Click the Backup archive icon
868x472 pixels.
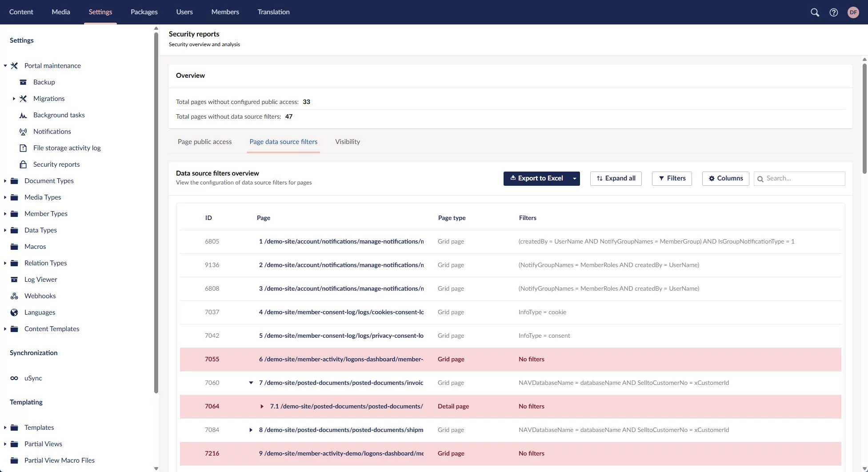click(x=23, y=82)
